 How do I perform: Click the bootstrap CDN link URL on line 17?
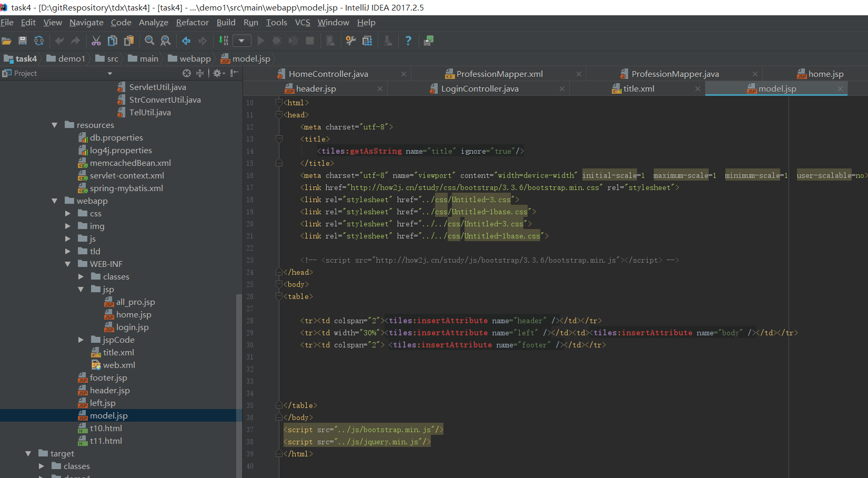[475, 187]
